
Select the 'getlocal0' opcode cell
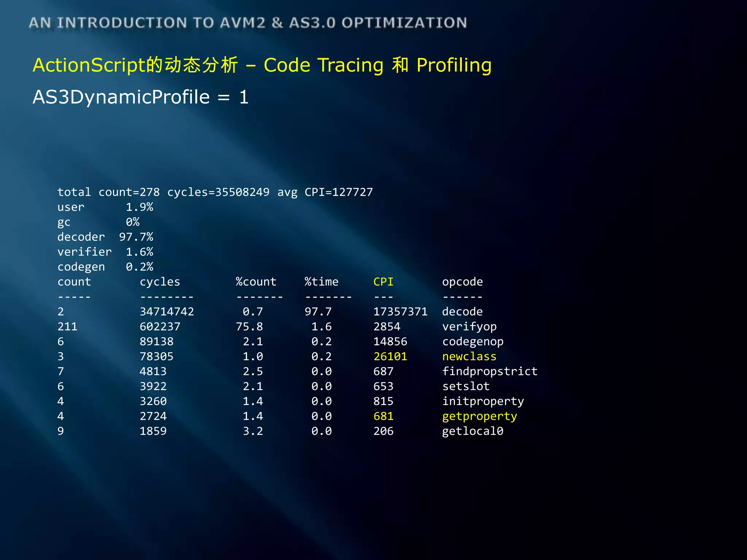point(473,431)
